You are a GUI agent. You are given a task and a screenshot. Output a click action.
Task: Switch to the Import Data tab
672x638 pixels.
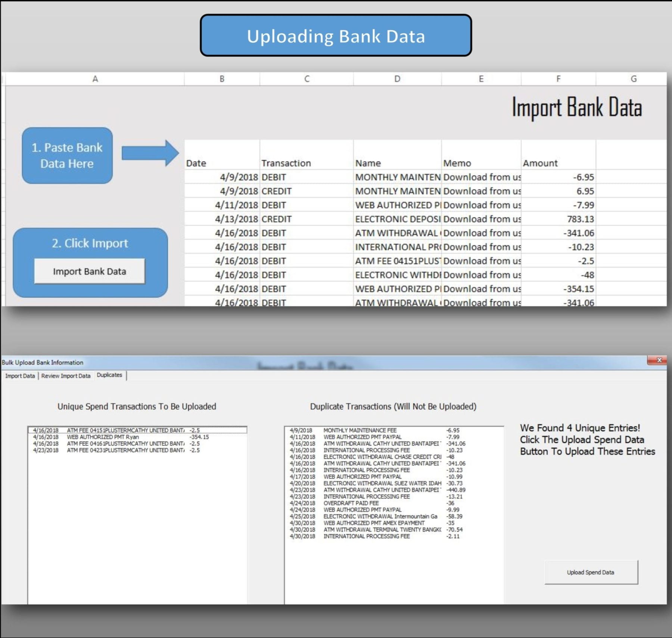click(20, 376)
